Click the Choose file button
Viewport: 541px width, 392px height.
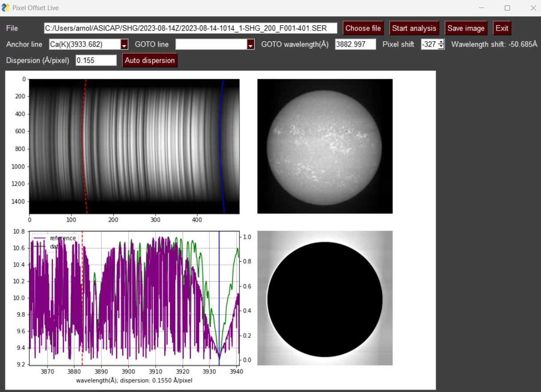click(x=363, y=28)
